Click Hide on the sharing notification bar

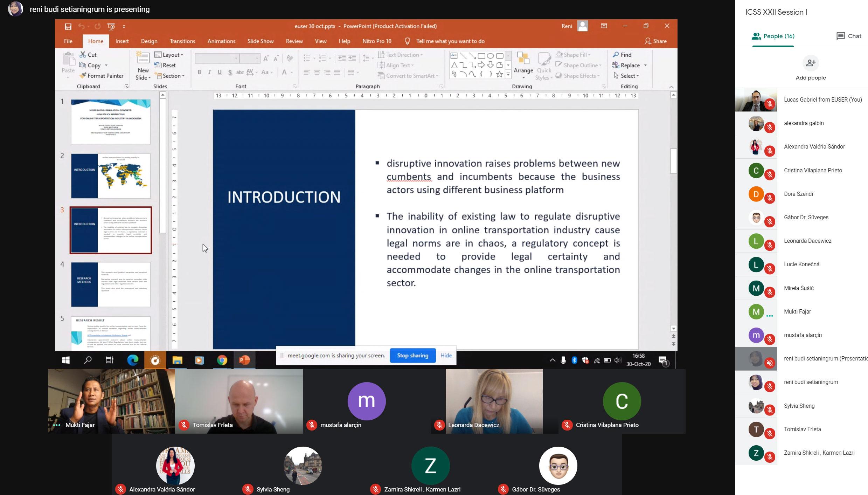[446, 355]
